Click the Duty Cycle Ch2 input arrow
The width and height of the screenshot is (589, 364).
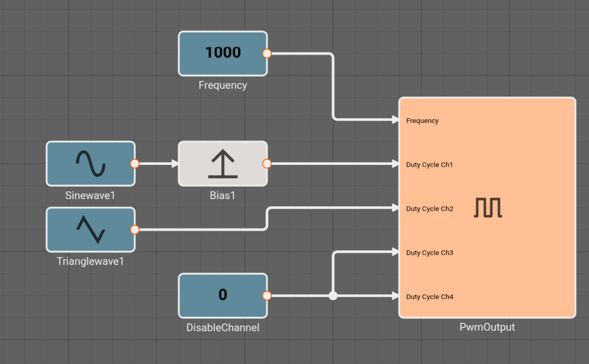395,208
